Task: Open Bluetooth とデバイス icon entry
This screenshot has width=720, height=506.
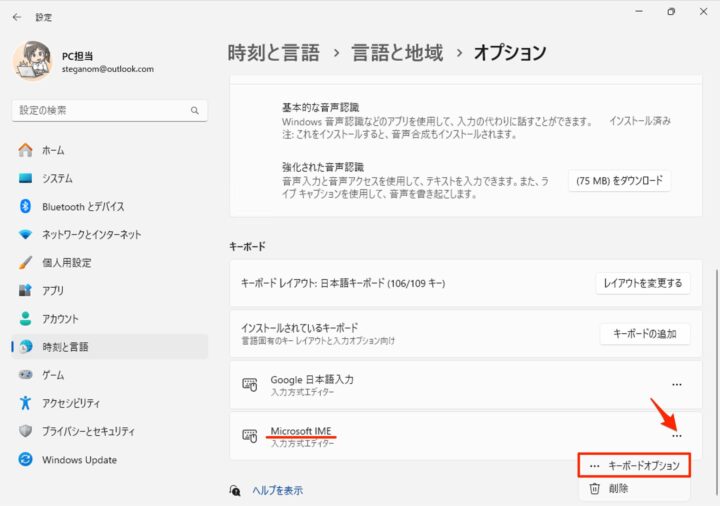Action: 25,206
